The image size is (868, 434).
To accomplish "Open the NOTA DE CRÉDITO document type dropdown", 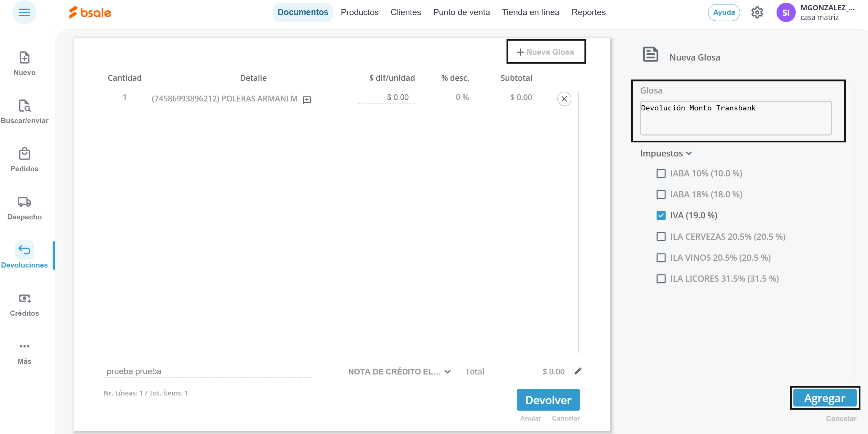I will pyautogui.click(x=400, y=372).
